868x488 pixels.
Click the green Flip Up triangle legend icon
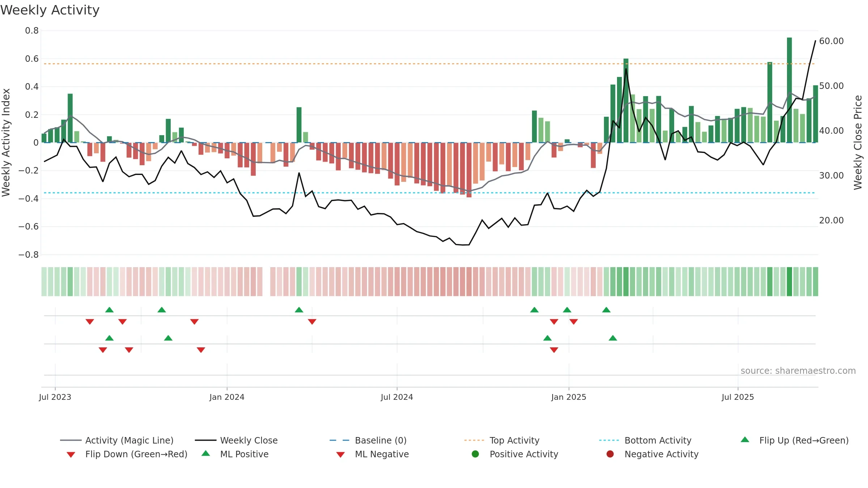pos(745,440)
